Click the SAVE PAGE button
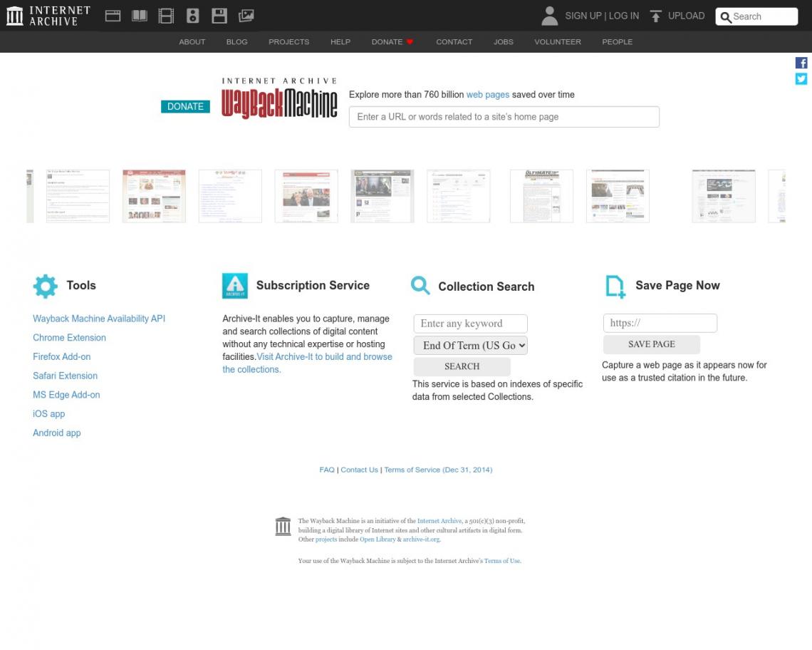The image size is (812, 650). tap(652, 345)
